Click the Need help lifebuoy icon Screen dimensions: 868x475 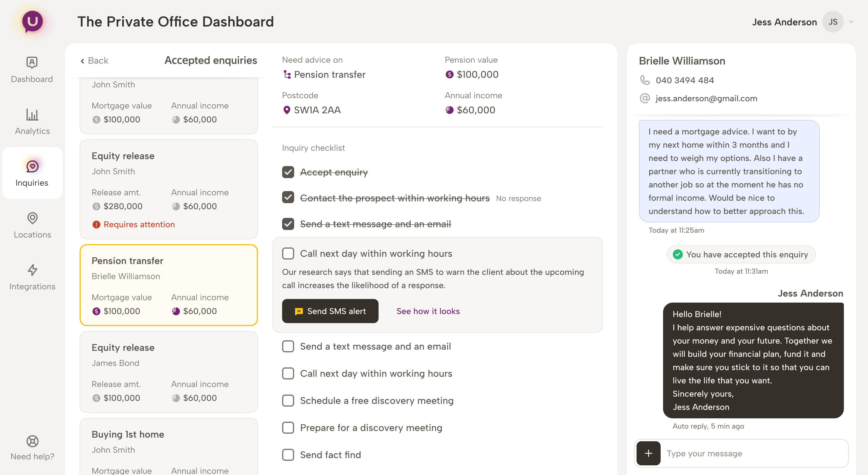click(x=32, y=441)
